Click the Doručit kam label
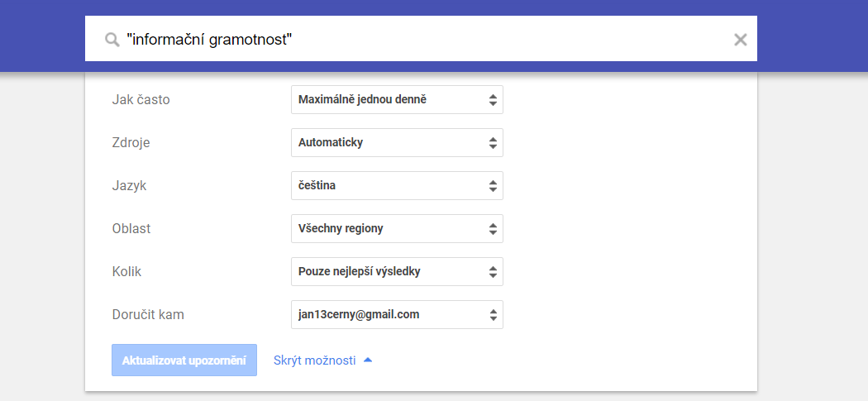The width and height of the screenshot is (868, 401). coord(148,315)
